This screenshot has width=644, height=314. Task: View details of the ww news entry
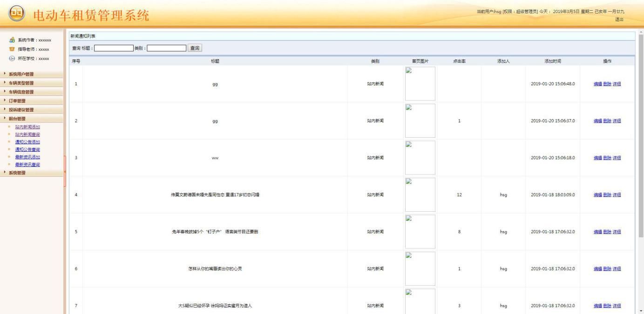click(x=617, y=158)
